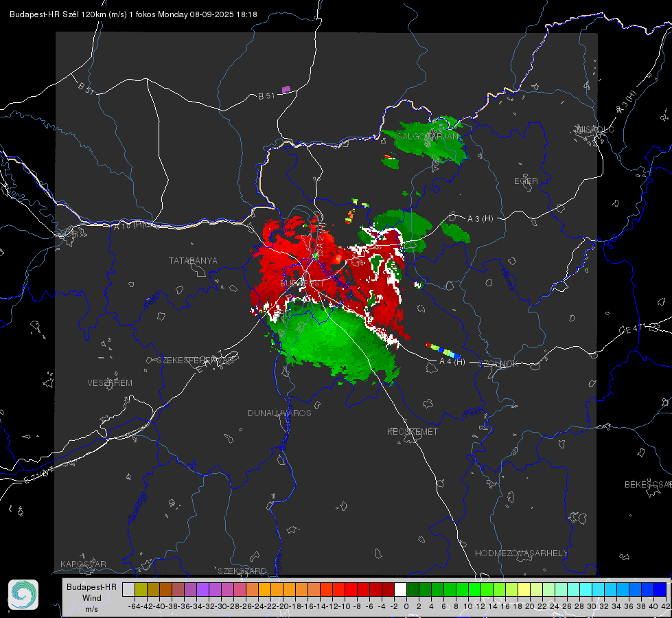Click the VESZPRÉM city label
Image resolution: width=672 pixels, height=618 pixels.
pos(110,383)
